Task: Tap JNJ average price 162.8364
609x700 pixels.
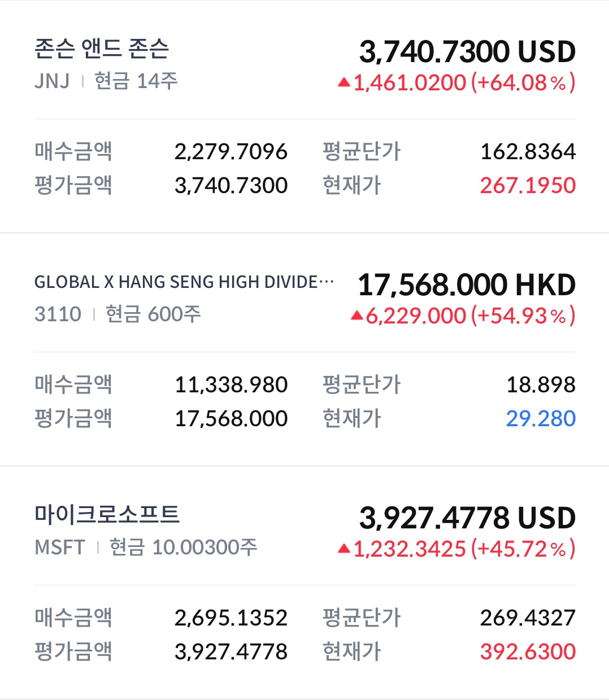Action: (528, 151)
